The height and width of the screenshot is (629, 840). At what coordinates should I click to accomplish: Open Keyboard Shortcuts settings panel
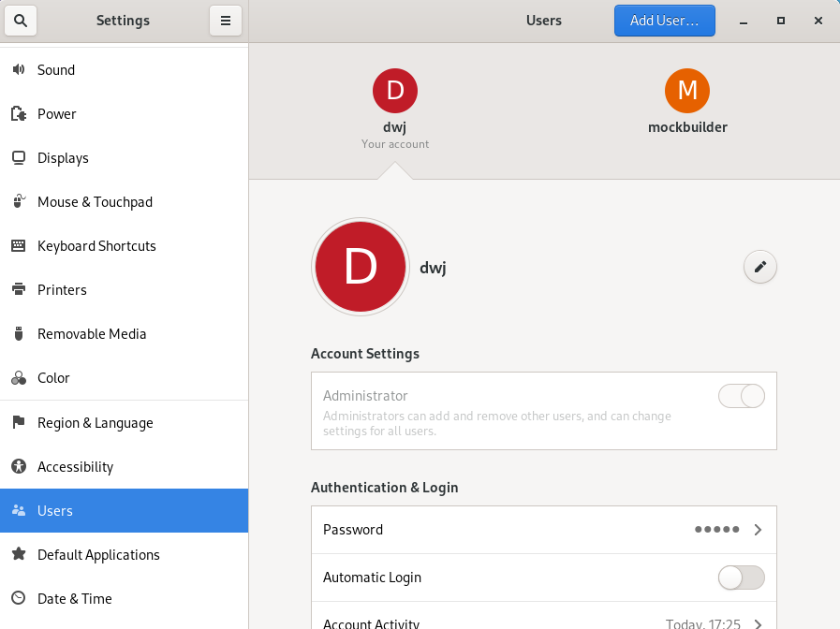click(x=96, y=246)
